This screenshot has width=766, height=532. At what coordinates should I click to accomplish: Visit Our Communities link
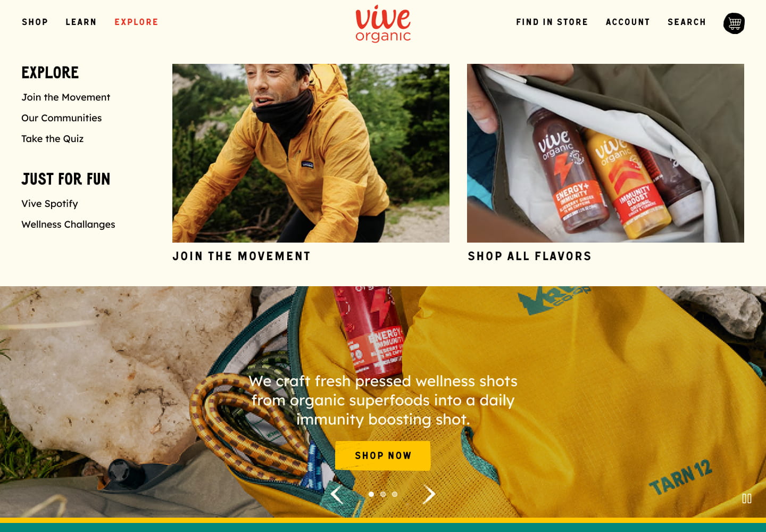click(61, 118)
